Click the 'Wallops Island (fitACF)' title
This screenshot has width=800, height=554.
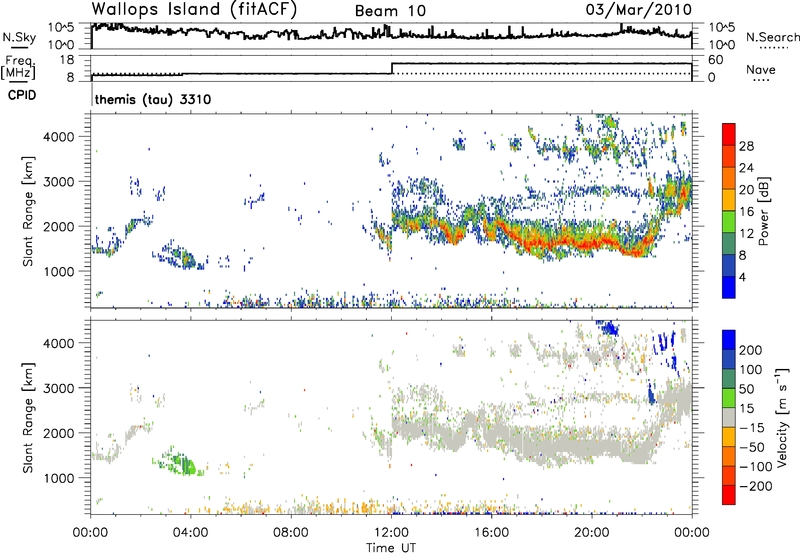pyautogui.click(x=194, y=9)
